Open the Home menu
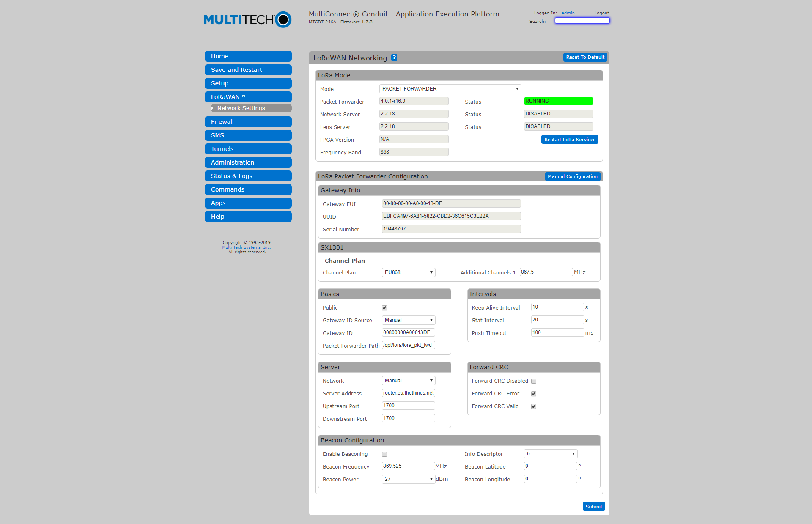Viewport: 812px width, 524px height. coord(248,56)
